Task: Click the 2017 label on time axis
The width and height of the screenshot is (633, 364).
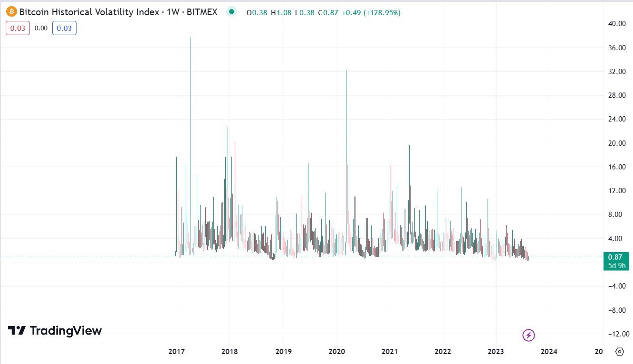Action: 177,352
